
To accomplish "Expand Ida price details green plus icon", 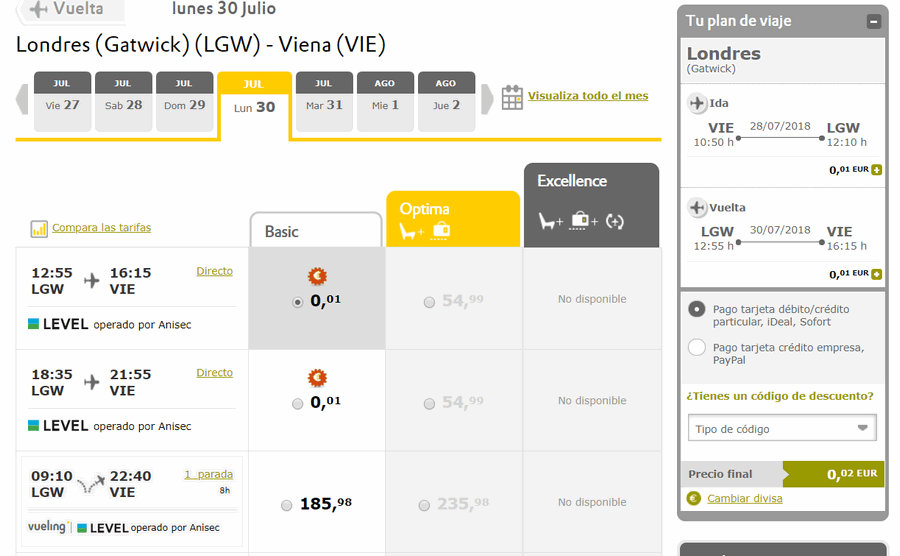I will (x=876, y=170).
